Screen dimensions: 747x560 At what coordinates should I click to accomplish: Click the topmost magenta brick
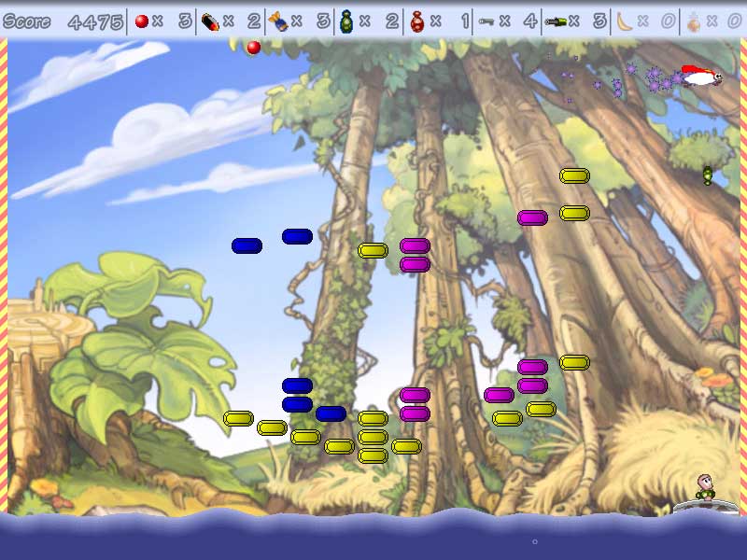[x=532, y=217]
